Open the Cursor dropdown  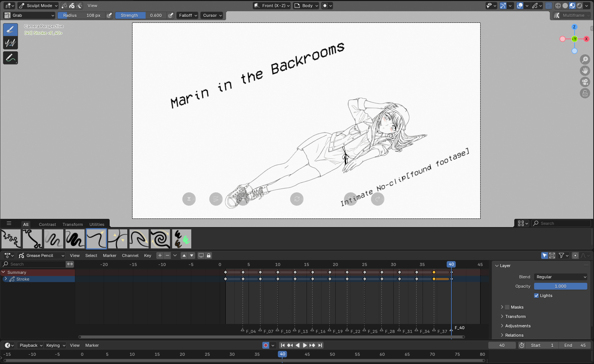click(x=212, y=15)
